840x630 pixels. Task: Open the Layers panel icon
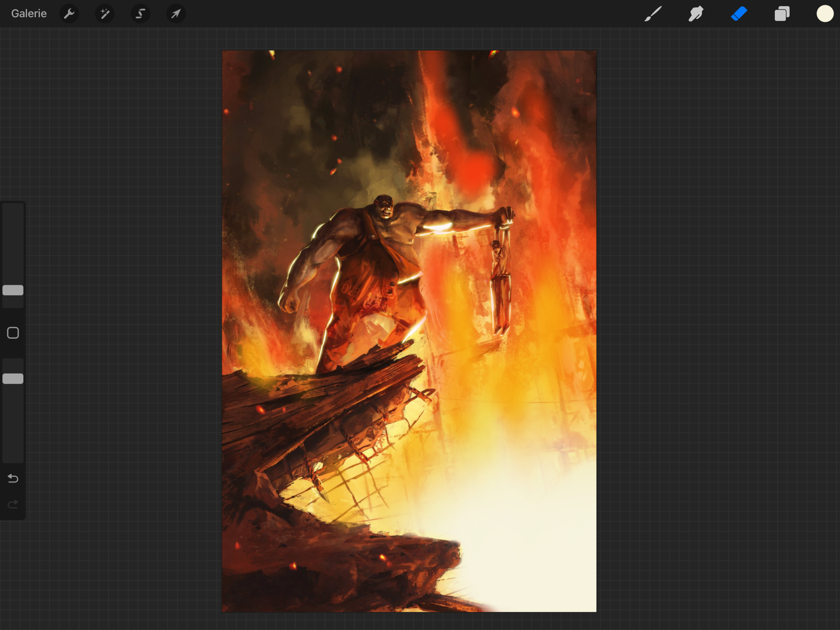click(782, 14)
